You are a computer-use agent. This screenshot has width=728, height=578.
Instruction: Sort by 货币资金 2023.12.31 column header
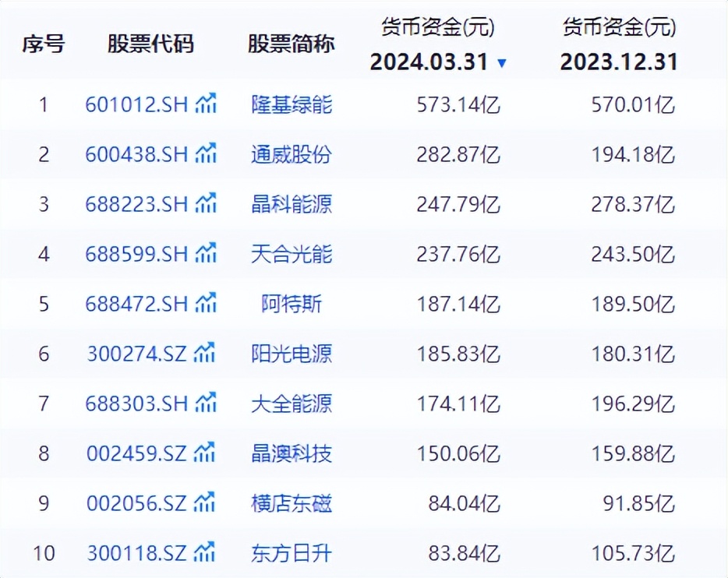coord(619,44)
